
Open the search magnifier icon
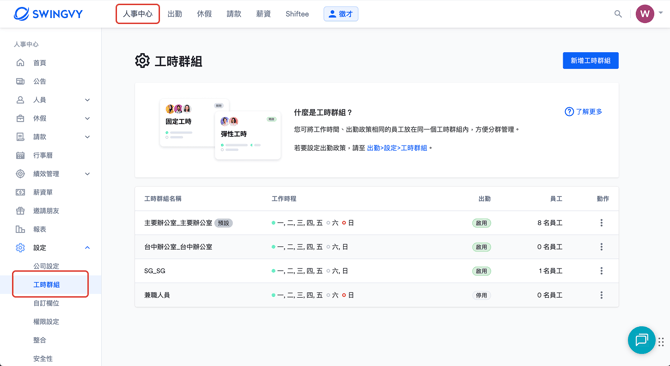point(618,14)
